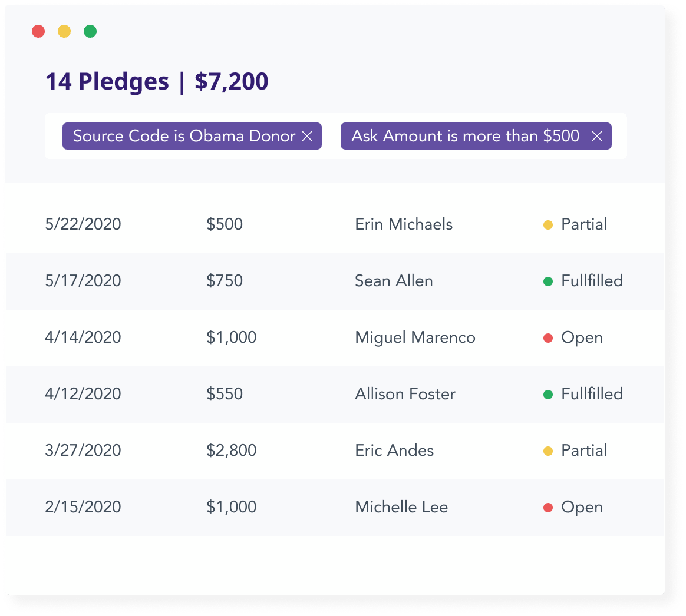Click the Source Code is Obama Donor filter label

[x=184, y=136]
